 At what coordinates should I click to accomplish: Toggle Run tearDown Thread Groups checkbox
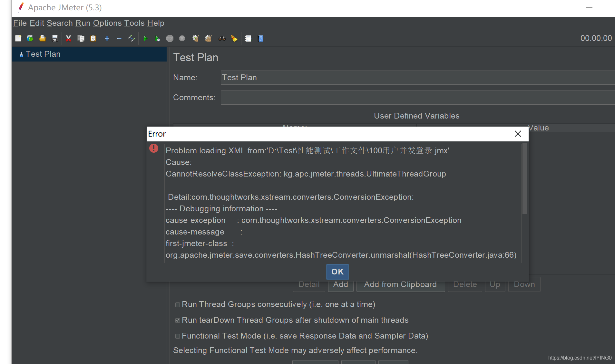click(x=178, y=321)
